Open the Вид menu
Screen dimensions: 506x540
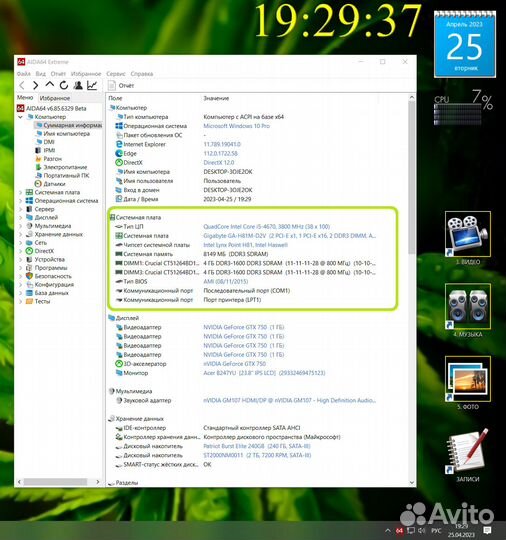[x=41, y=74]
